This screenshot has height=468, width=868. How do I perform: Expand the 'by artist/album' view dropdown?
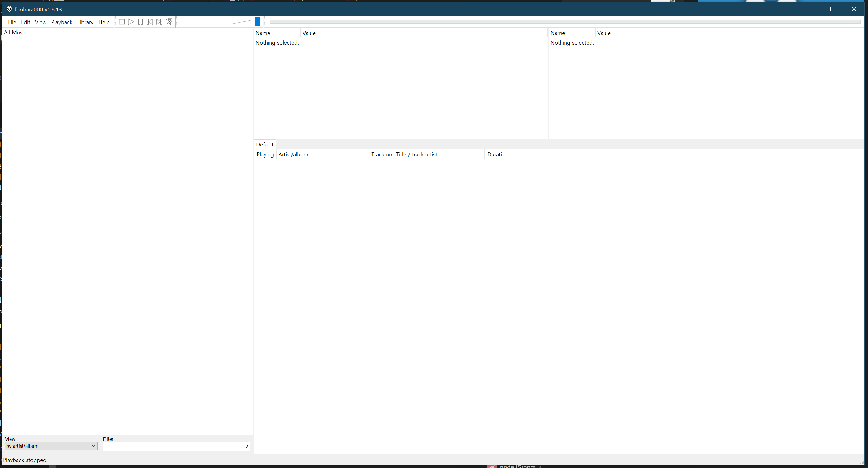tap(93, 446)
